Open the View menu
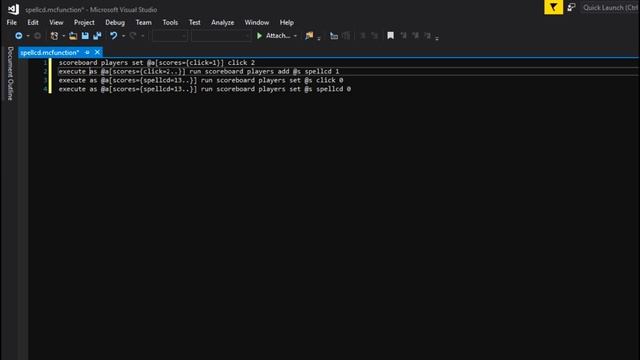Screen dimensions: 640x360 [56, 22]
